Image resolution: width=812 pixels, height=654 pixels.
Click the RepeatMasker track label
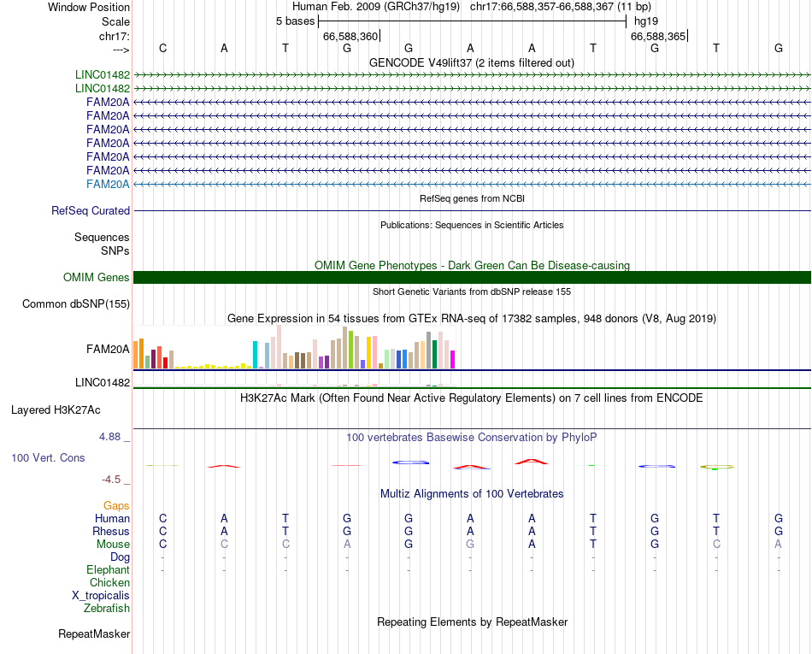click(94, 633)
